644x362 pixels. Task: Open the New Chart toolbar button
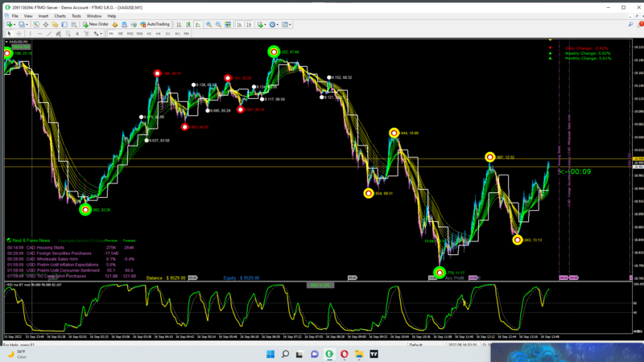click(9, 25)
